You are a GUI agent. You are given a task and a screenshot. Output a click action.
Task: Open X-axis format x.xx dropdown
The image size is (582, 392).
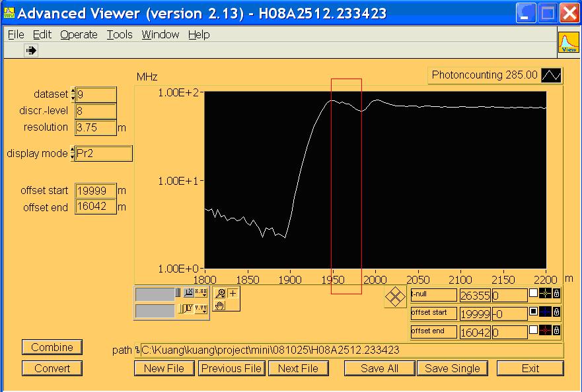point(201,292)
